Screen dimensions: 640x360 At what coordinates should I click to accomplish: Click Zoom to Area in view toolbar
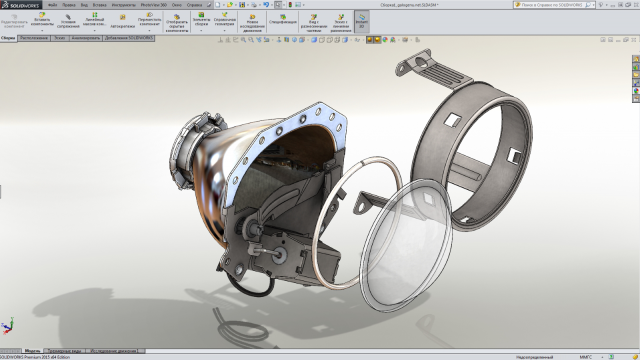pyautogui.click(x=251, y=40)
